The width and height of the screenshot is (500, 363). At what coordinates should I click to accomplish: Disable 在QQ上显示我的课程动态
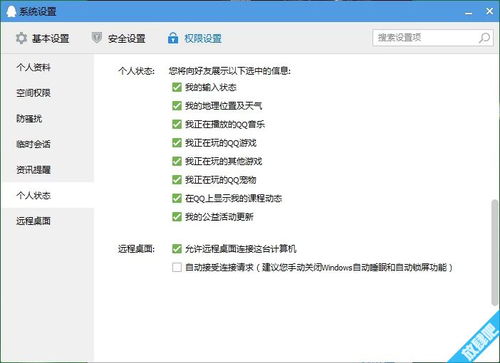point(177,198)
